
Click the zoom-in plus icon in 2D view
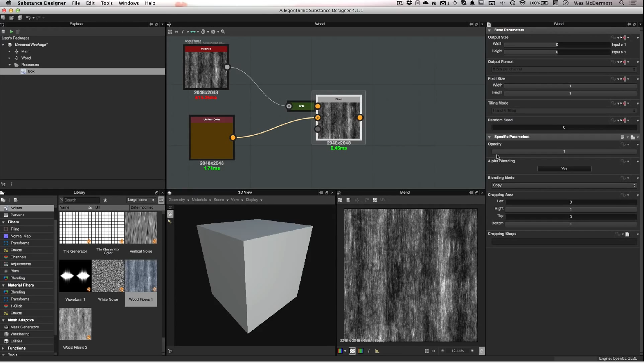point(472,351)
